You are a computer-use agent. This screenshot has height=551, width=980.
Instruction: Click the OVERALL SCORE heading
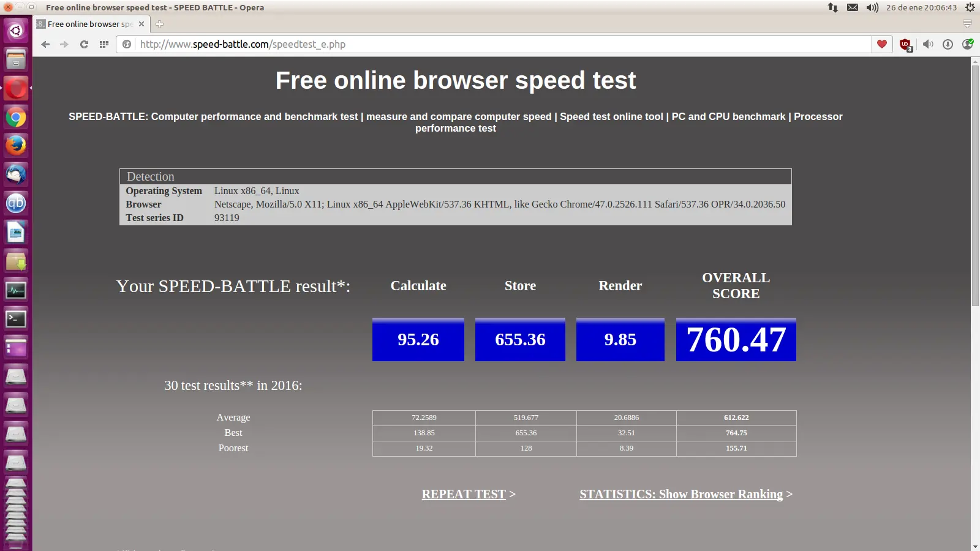(x=736, y=286)
